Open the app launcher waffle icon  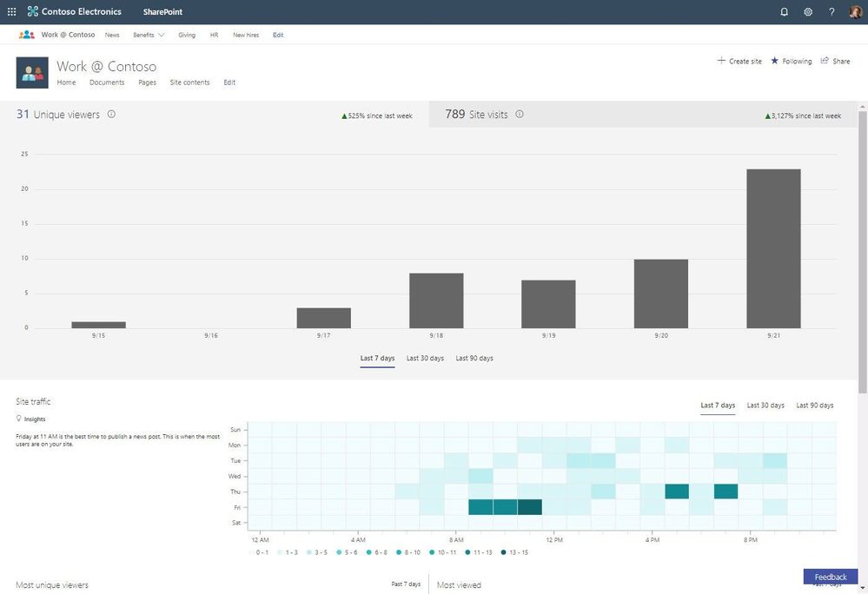pyautogui.click(x=11, y=11)
